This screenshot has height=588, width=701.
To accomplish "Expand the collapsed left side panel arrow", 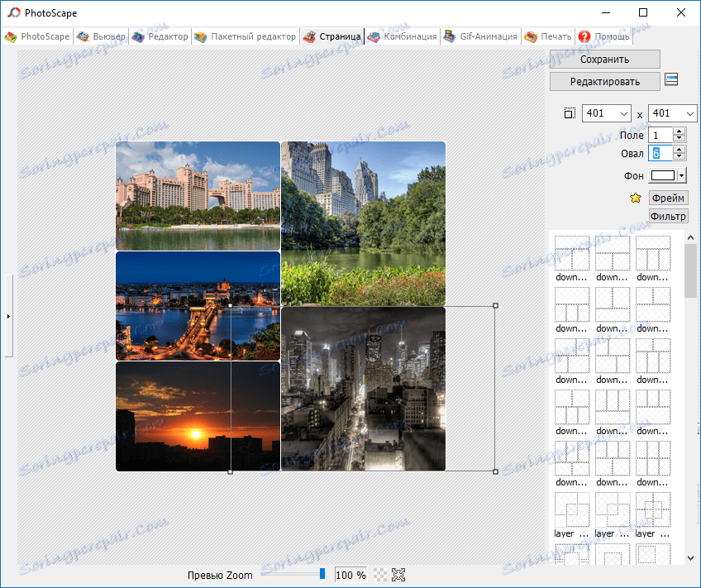I will pos(8,316).
